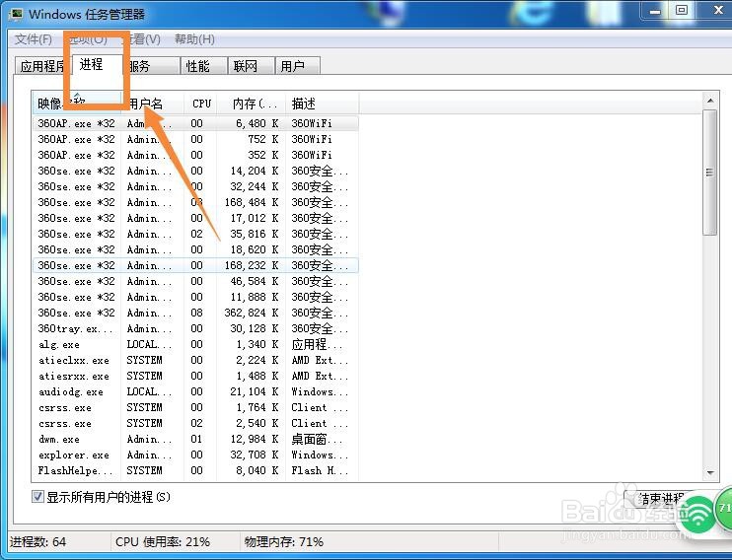The image size is (732, 560).
Task: Switch to the 服务 tab
Action: click(x=152, y=66)
